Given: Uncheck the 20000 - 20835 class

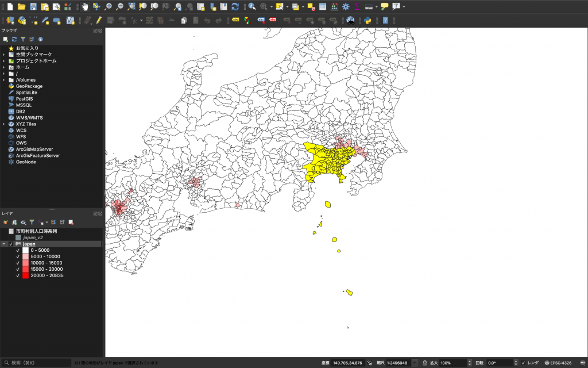Looking at the screenshot, I should pos(18,275).
